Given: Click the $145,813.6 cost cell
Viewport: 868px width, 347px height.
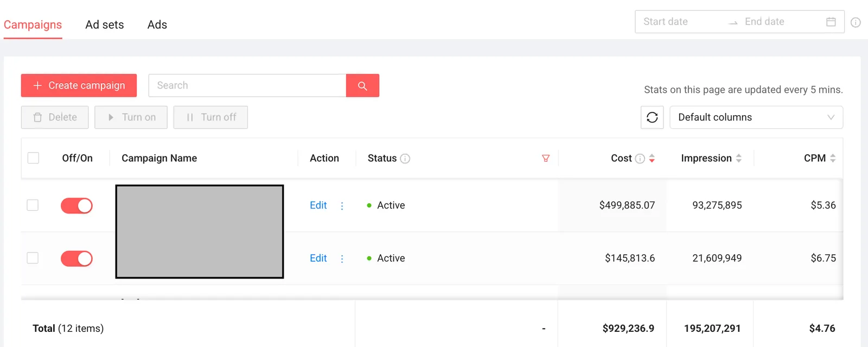Looking at the screenshot, I should (x=630, y=258).
